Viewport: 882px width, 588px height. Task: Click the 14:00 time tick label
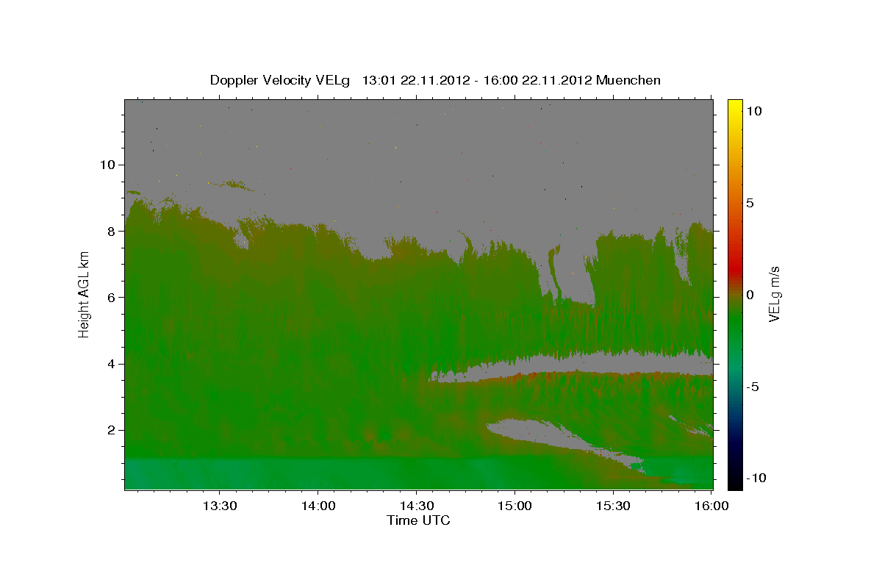click(318, 506)
